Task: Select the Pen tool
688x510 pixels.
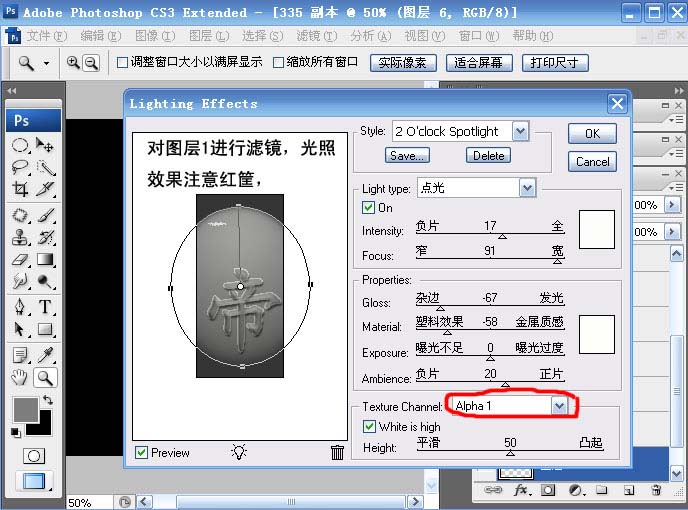Action: click(x=20, y=307)
